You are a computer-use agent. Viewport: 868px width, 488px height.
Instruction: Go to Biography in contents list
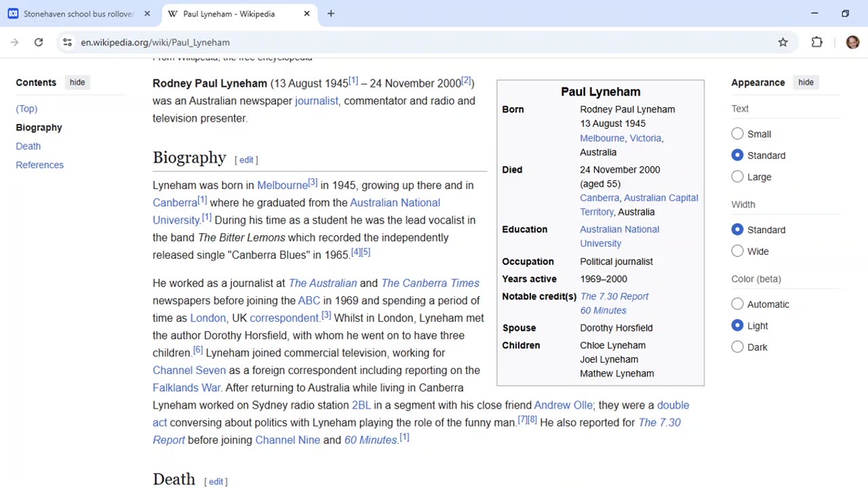coord(39,127)
